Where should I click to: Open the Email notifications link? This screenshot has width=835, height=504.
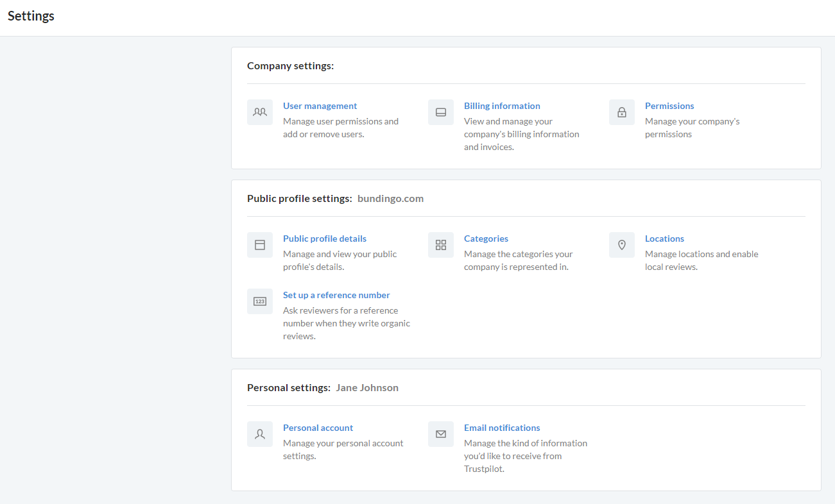[502, 428]
